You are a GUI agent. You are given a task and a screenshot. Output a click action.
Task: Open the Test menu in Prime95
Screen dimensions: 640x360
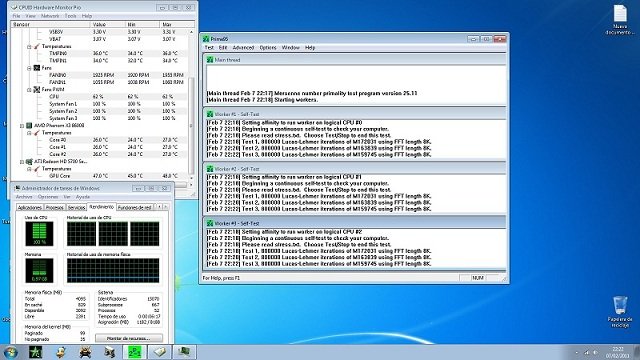[x=209, y=48]
